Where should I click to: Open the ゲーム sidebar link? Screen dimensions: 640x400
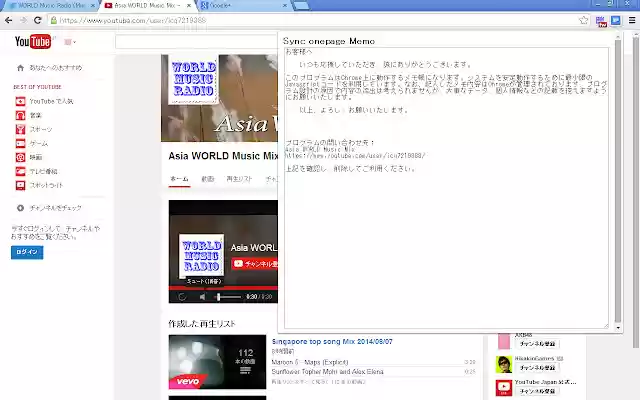[x=39, y=143]
